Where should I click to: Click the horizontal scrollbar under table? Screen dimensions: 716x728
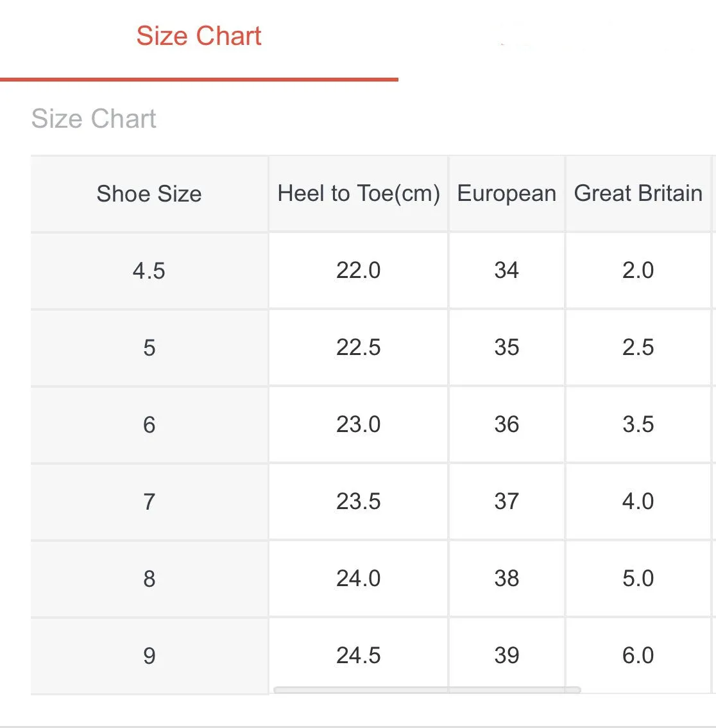427,690
